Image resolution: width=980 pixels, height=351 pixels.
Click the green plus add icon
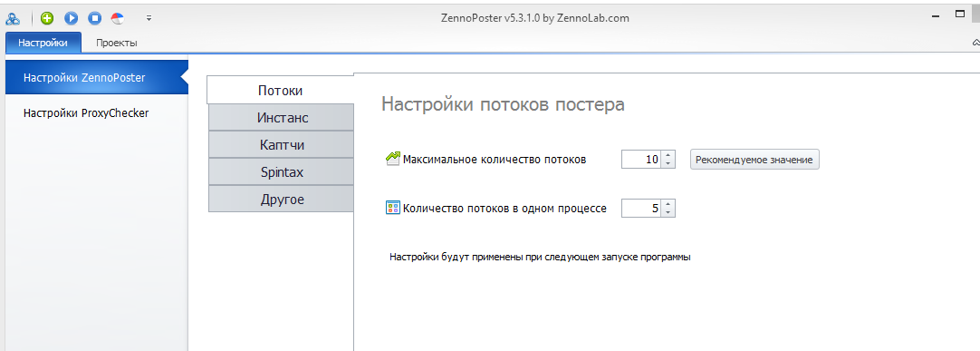[x=47, y=18]
